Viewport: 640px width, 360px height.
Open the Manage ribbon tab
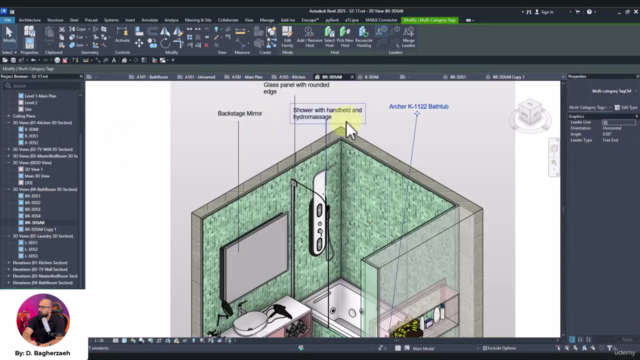267,20
